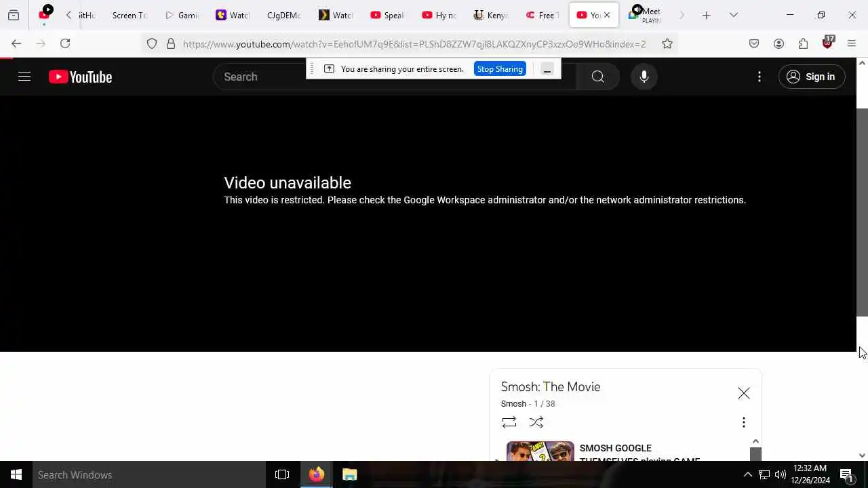This screenshot has width=868, height=488.
Task: Open playlist panel three-dot options
Action: tap(744, 422)
